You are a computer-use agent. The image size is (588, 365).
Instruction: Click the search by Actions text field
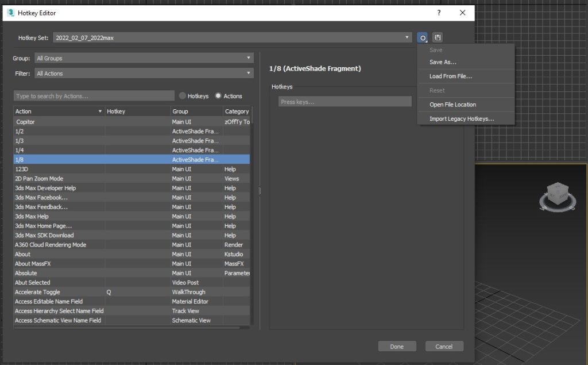click(x=94, y=96)
